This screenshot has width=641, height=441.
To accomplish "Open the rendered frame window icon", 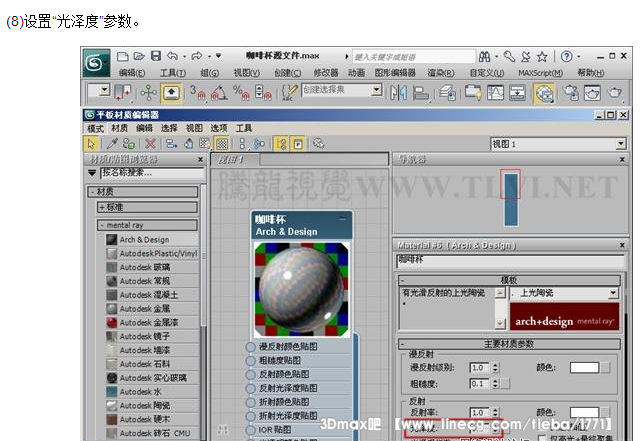I will [x=592, y=93].
